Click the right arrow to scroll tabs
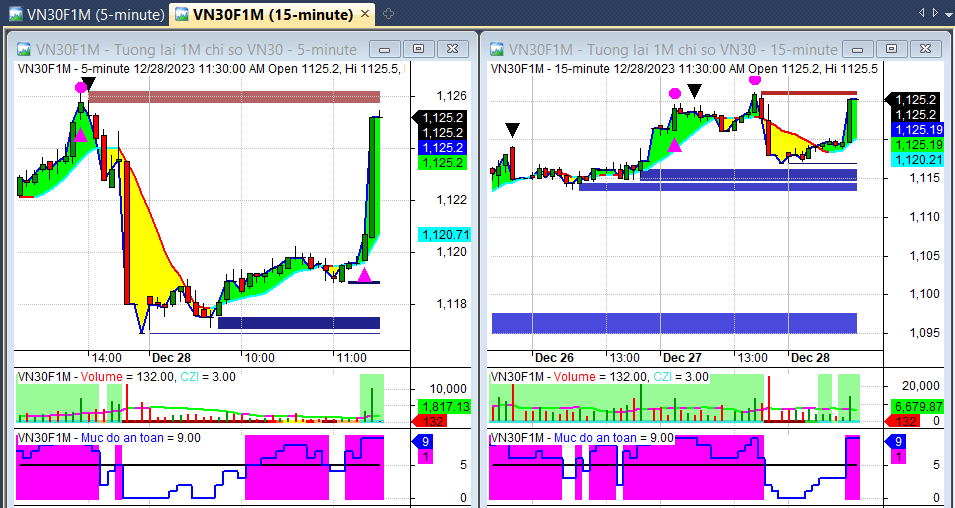The image size is (955, 508). click(934, 12)
